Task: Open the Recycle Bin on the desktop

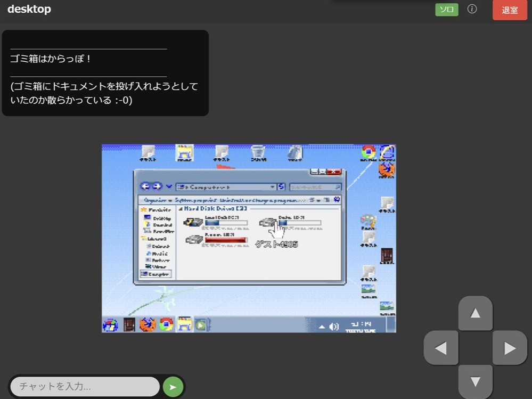Action: pos(258,151)
